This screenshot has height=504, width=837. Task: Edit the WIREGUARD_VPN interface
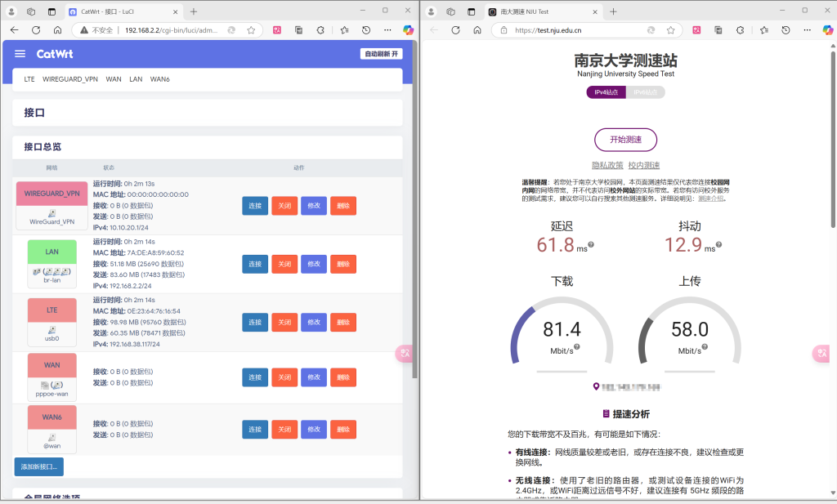pos(314,206)
